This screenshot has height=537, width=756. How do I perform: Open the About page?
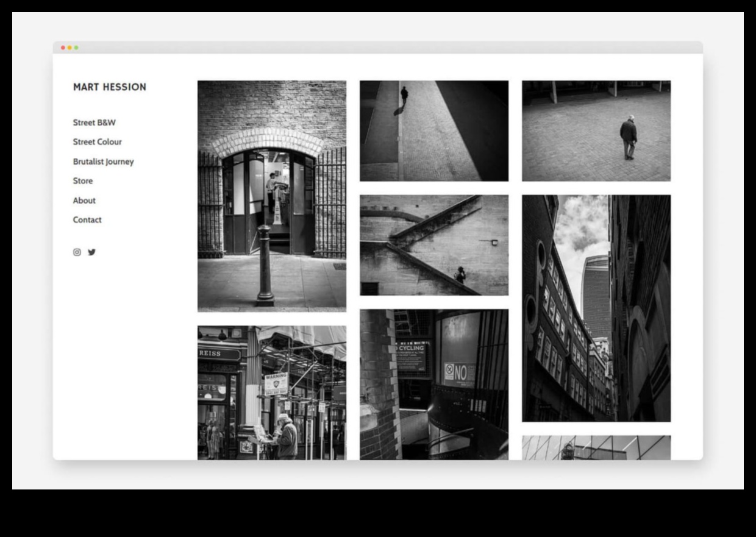coord(84,200)
